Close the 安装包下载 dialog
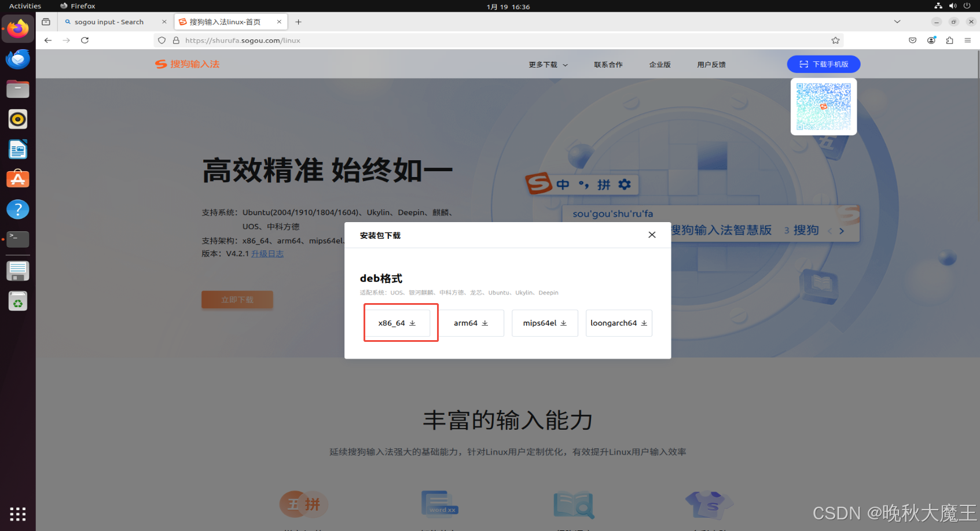 652,235
